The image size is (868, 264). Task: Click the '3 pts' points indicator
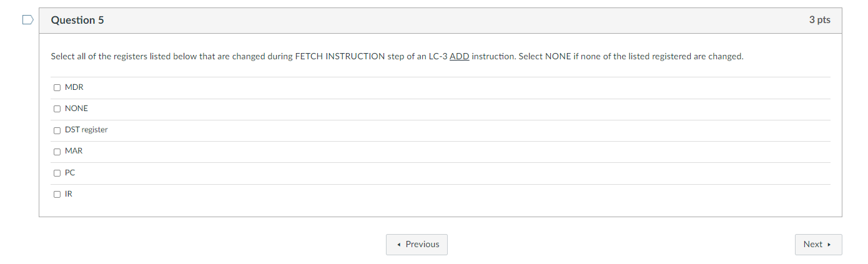(x=819, y=20)
